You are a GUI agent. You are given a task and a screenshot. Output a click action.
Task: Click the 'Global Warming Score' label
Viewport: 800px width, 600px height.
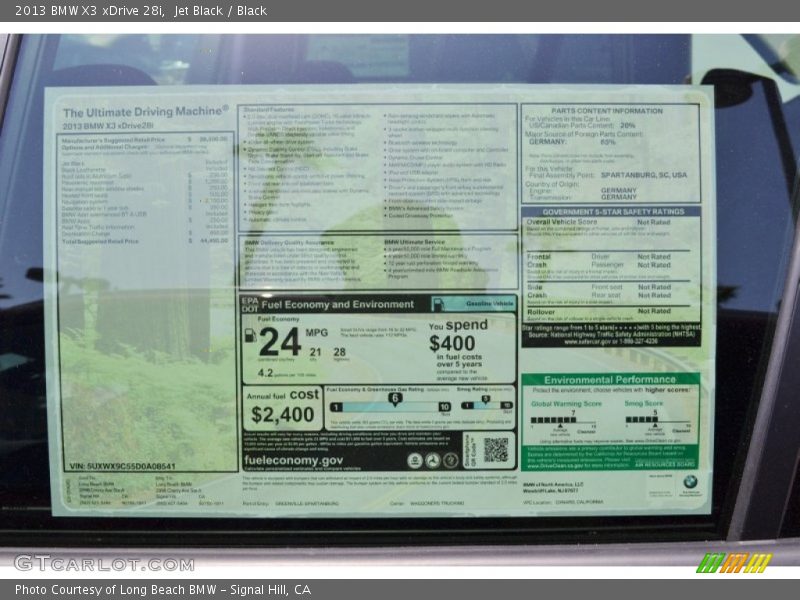pyautogui.click(x=566, y=404)
